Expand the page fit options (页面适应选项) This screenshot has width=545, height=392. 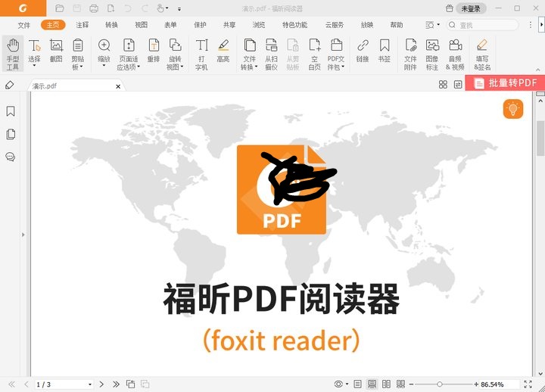tap(129, 54)
